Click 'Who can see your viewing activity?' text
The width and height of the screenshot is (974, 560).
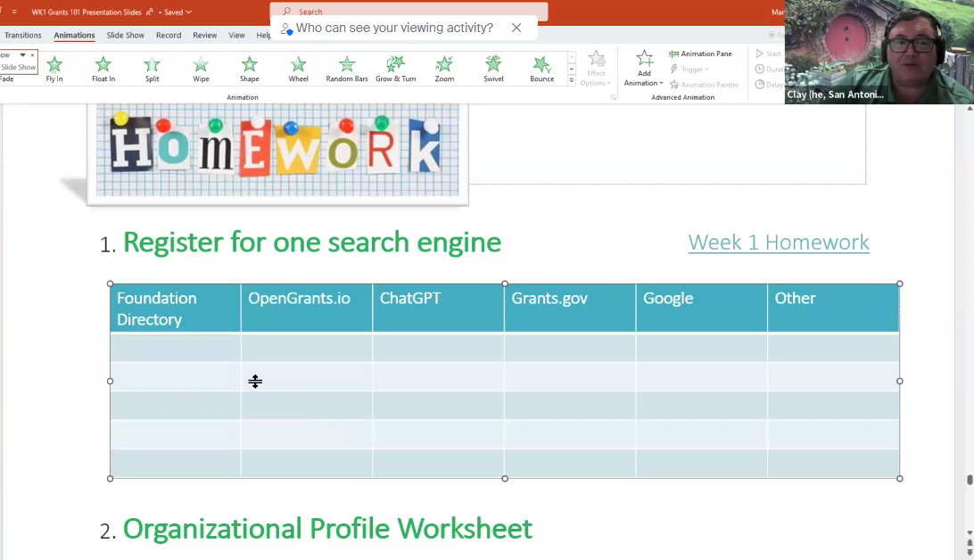click(394, 28)
